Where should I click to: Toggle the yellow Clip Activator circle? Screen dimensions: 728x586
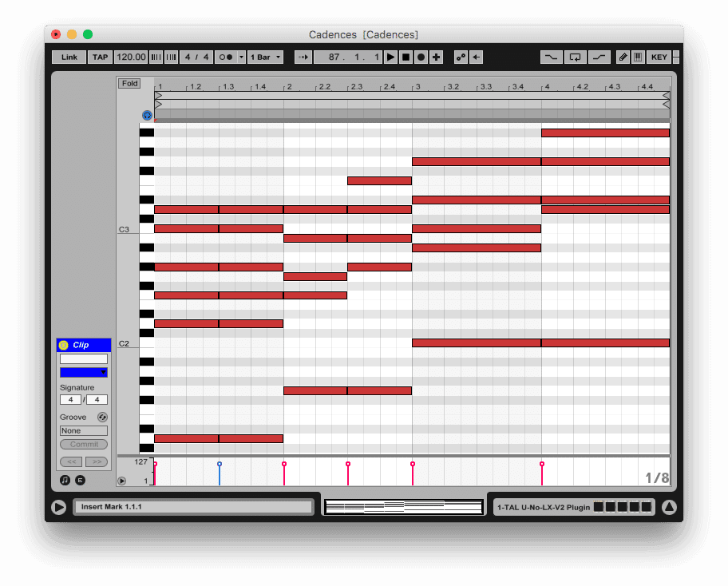[x=64, y=345]
